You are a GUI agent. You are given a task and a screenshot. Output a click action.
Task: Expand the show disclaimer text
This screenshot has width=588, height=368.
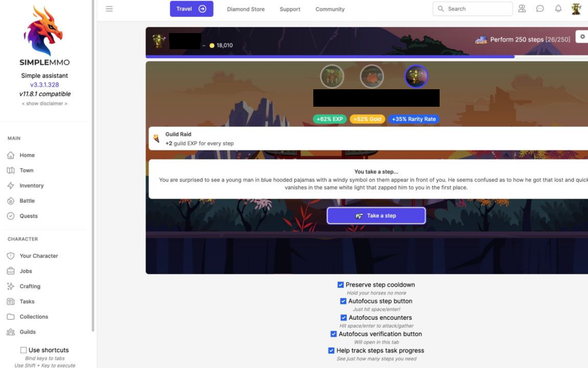(x=45, y=103)
